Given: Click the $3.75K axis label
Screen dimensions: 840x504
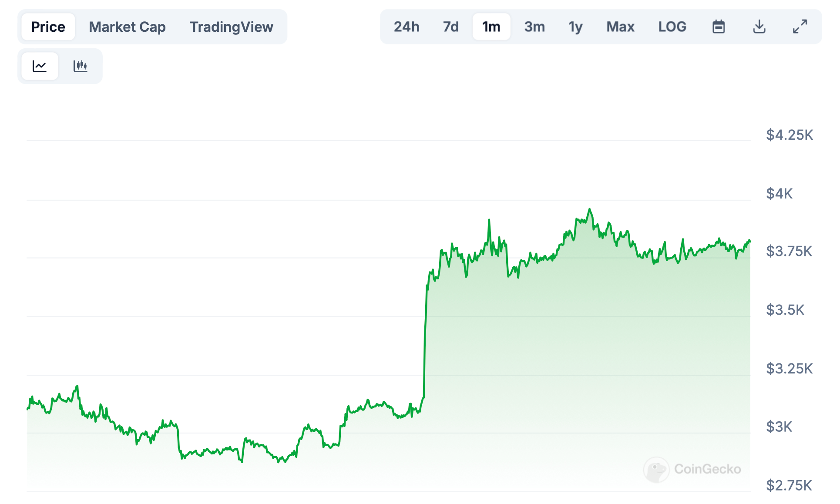Looking at the screenshot, I should point(789,251).
